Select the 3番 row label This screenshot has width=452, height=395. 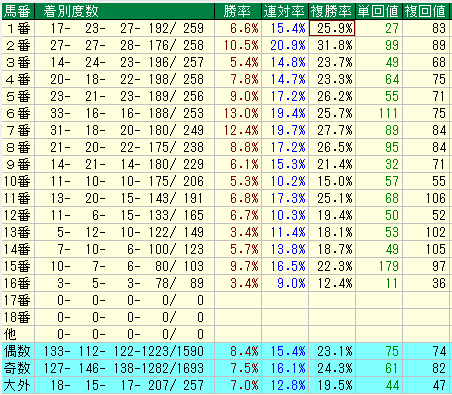click(x=18, y=62)
